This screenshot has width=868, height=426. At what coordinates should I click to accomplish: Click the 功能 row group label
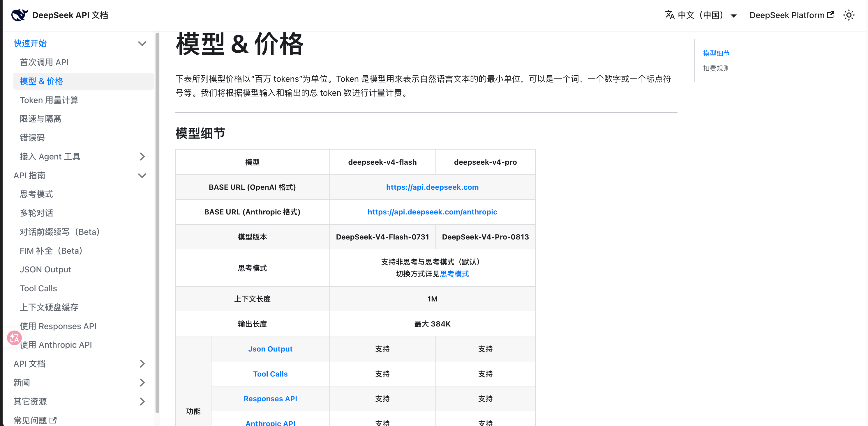pyautogui.click(x=193, y=411)
